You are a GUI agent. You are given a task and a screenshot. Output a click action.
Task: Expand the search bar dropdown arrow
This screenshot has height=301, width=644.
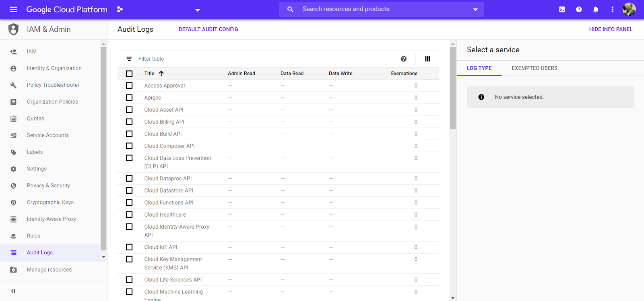475,10
